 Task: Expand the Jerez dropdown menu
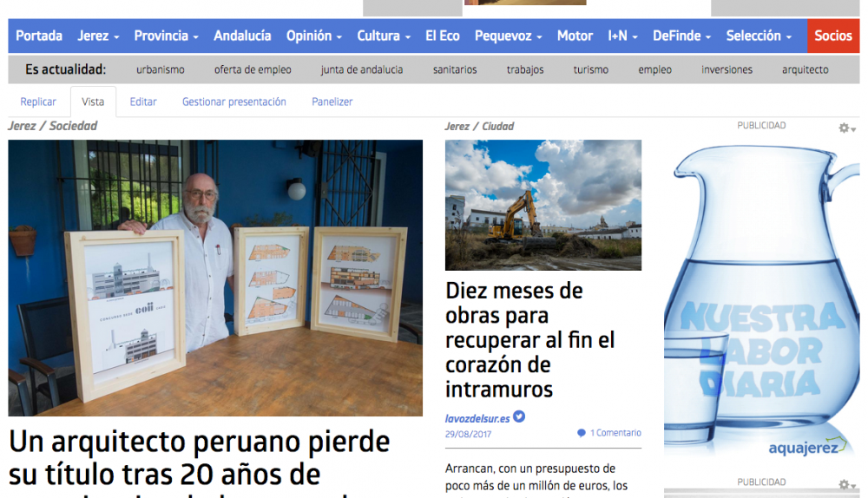(x=98, y=36)
